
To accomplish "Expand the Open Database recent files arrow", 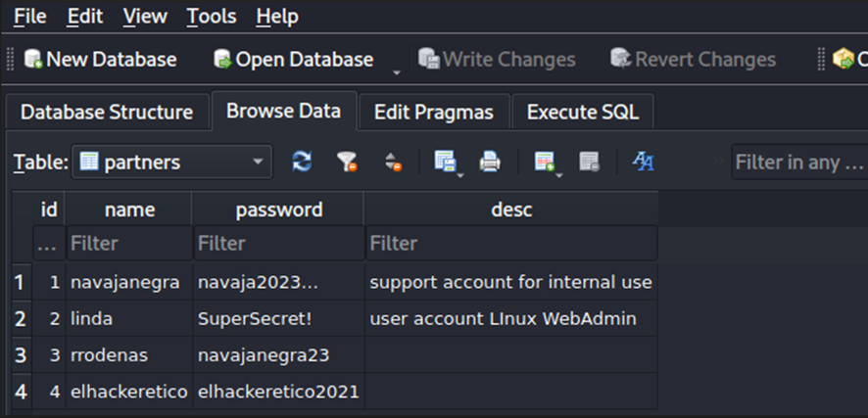I will (x=397, y=70).
